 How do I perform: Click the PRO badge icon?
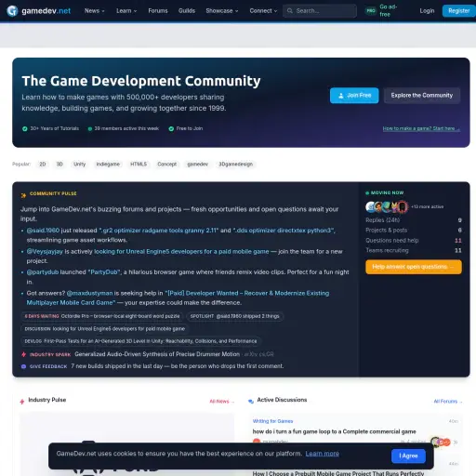click(x=371, y=11)
